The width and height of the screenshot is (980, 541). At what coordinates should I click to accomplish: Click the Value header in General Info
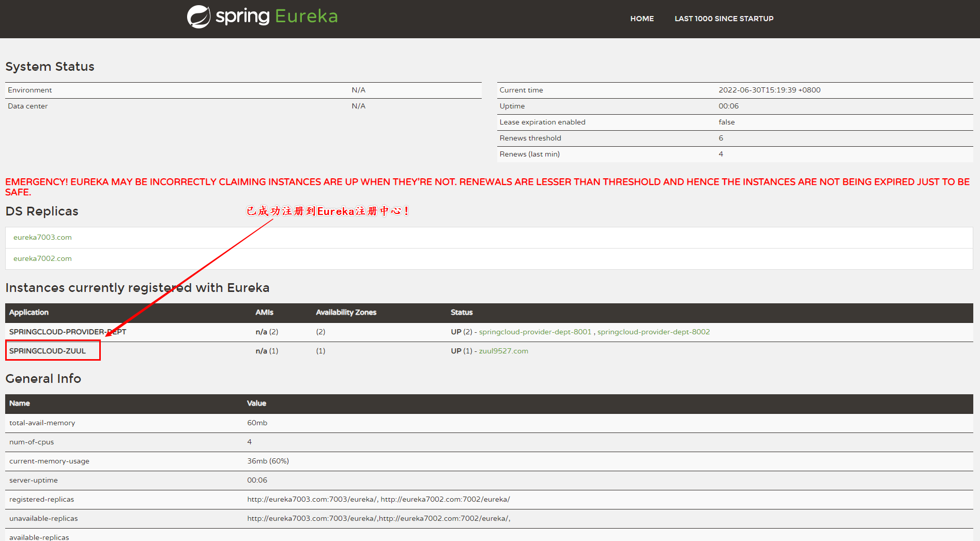coord(256,403)
